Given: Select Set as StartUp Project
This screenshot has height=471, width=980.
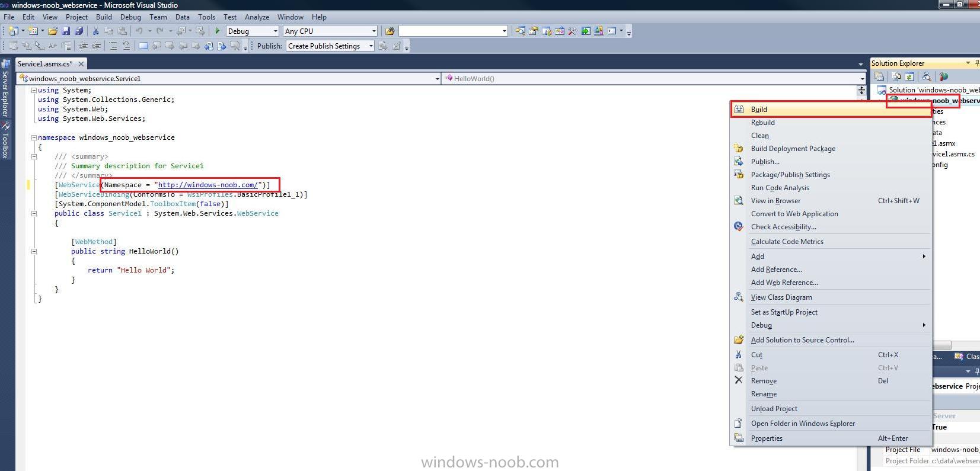Looking at the screenshot, I should [x=831, y=312].
